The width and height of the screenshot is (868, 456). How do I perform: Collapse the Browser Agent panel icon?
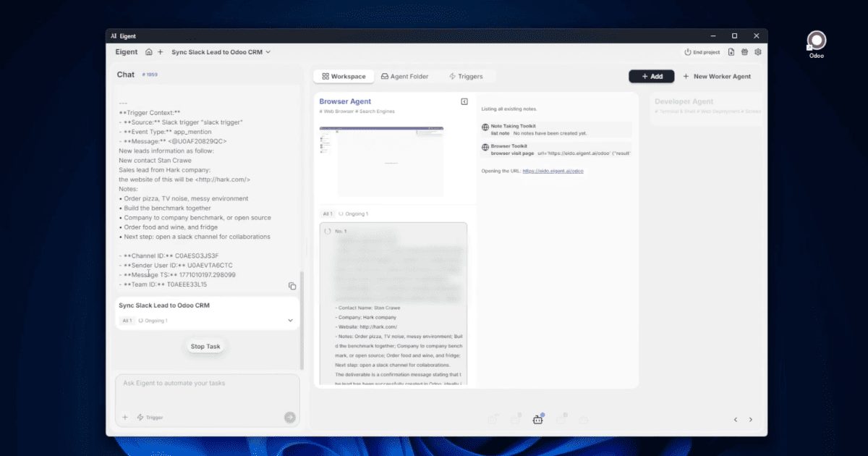[x=464, y=101]
